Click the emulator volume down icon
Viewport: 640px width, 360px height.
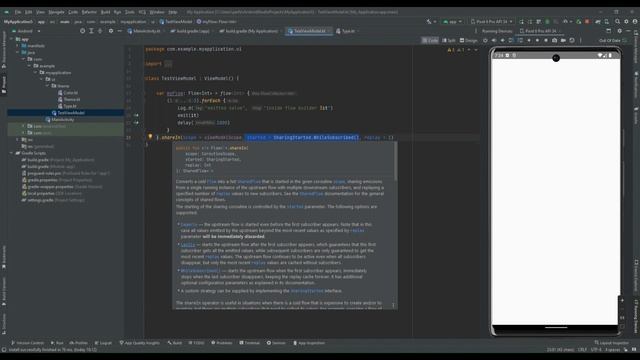(502, 40)
